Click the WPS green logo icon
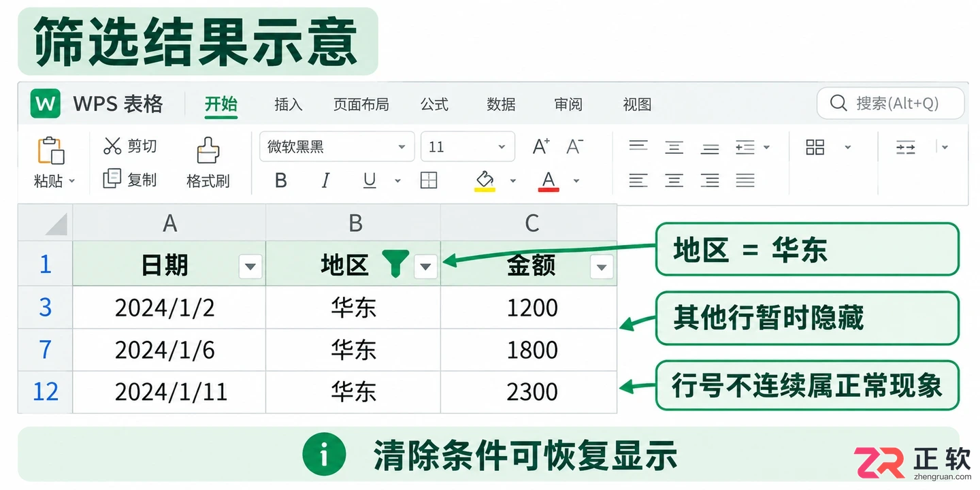Viewport: 980px width, 490px height. [46, 103]
